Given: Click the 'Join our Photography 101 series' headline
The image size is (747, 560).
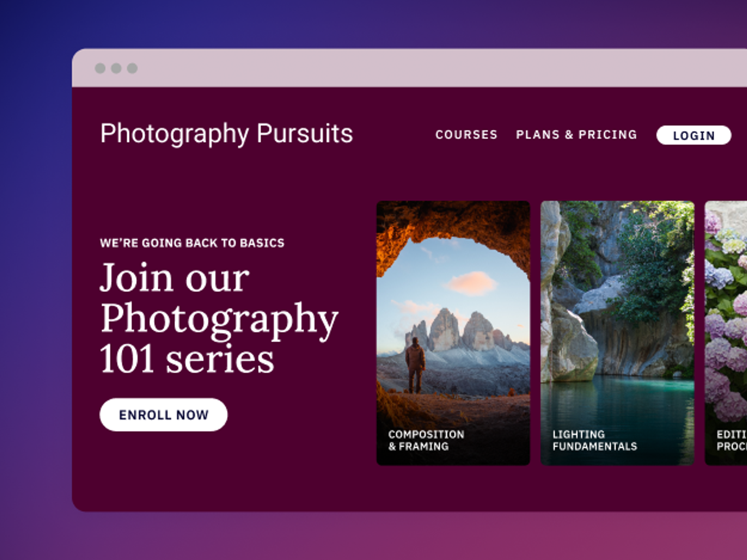Looking at the screenshot, I should (218, 318).
